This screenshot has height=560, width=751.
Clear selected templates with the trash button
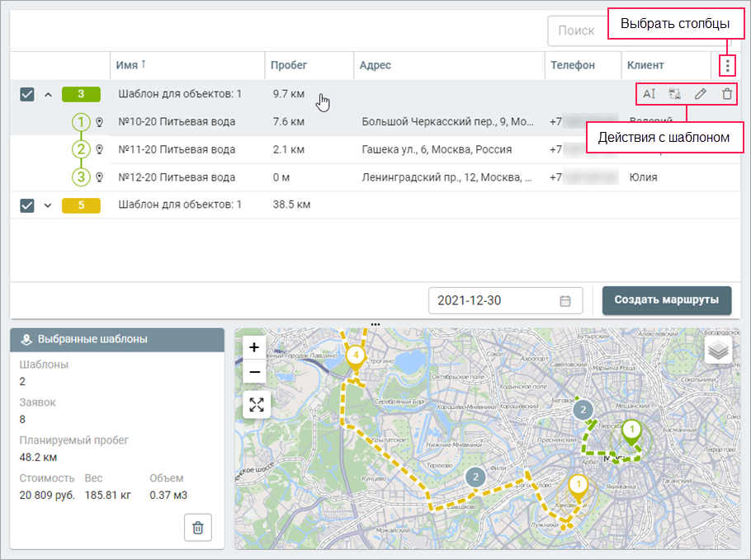coord(198,528)
